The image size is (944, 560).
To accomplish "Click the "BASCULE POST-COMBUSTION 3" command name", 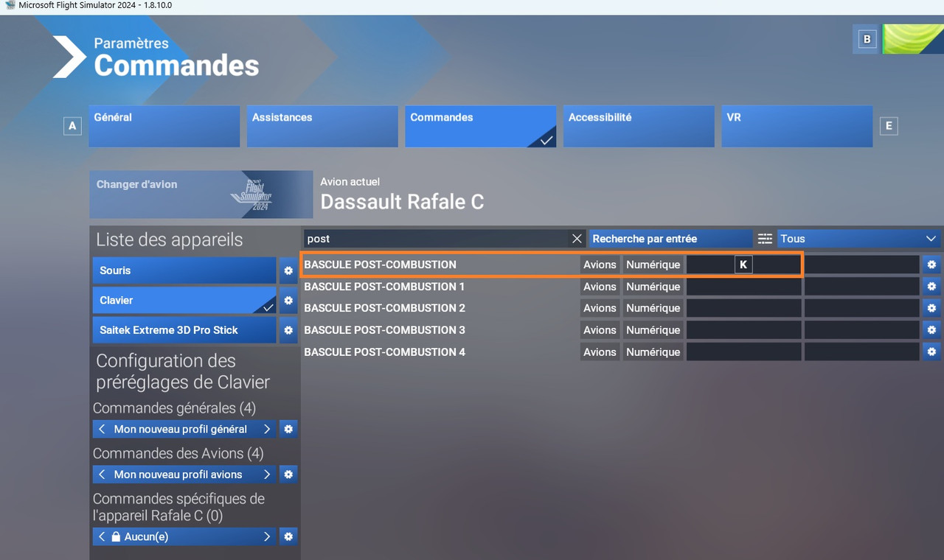I will pos(384,330).
